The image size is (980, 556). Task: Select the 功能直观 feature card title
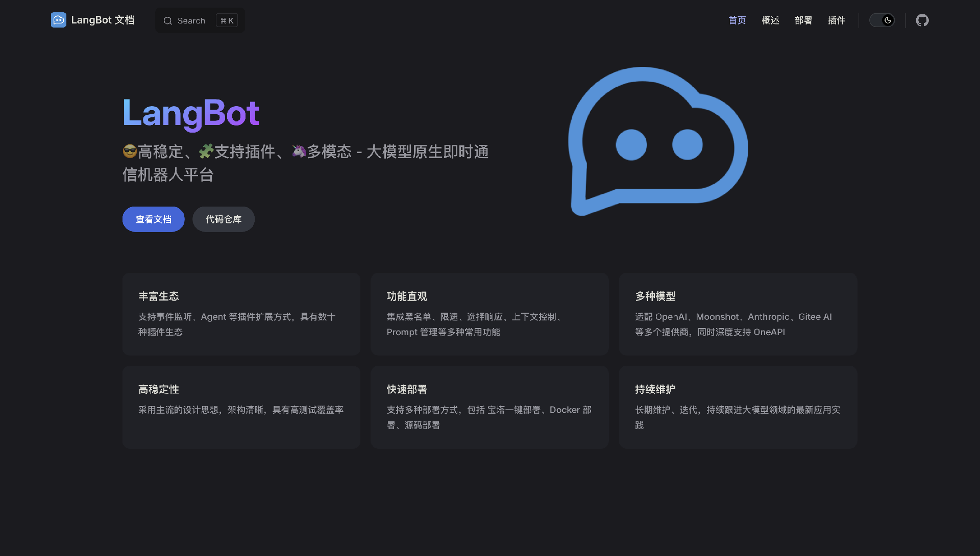407,296
